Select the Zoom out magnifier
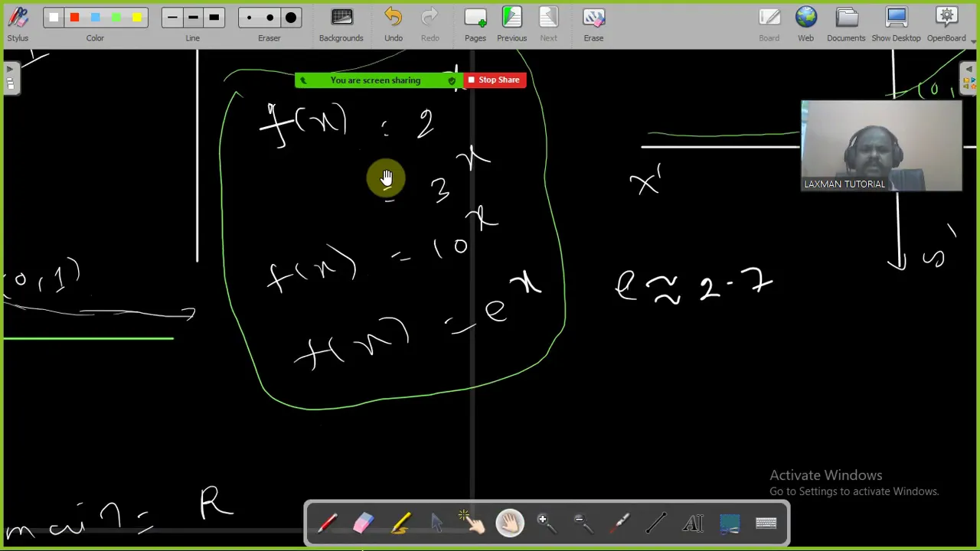The width and height of the screenshot is (980, 551). 583,523
